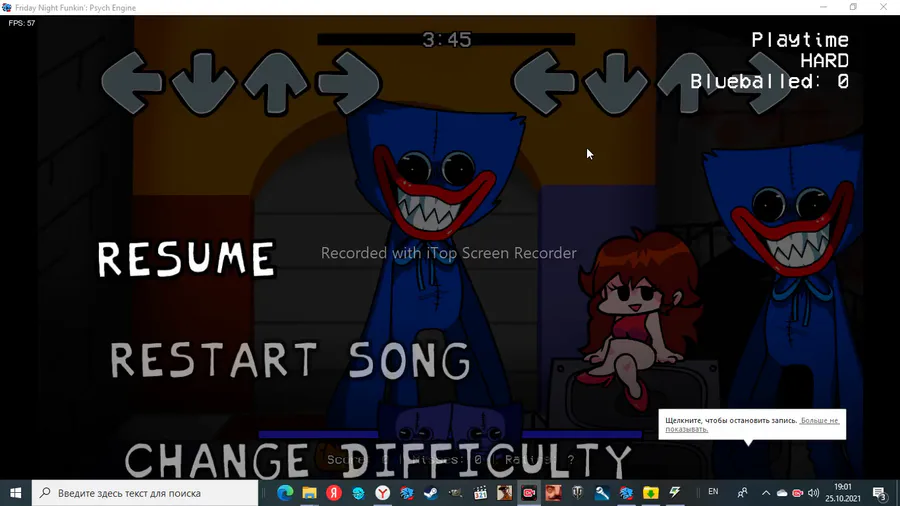Click the "Blueballed: 0" counter text
The image size is (900, 506).
[x=769, y=81]
